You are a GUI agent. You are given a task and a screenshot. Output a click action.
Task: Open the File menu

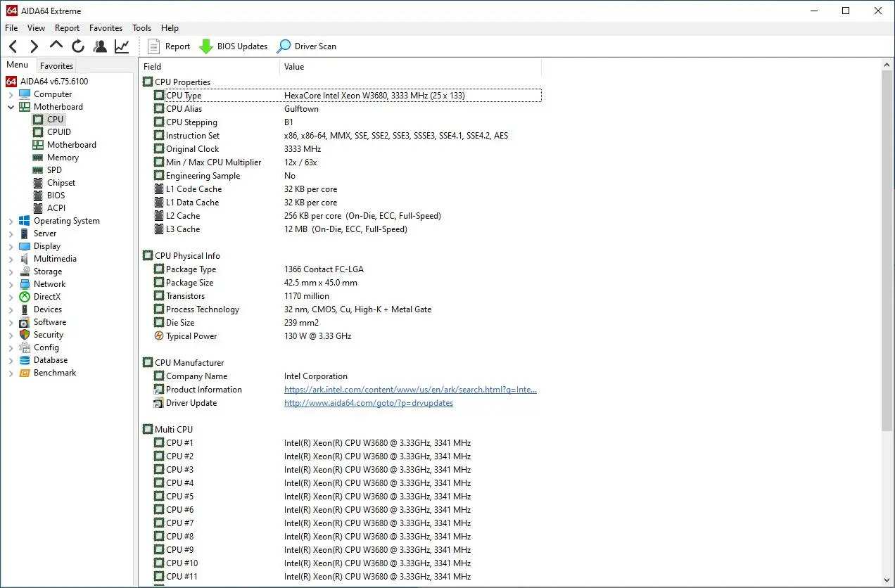click(x=11, y=28)
